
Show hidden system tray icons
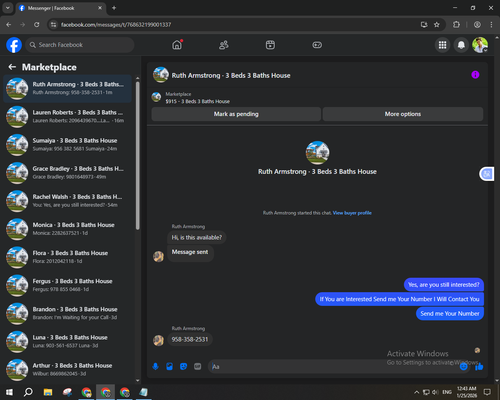point(416,392)
